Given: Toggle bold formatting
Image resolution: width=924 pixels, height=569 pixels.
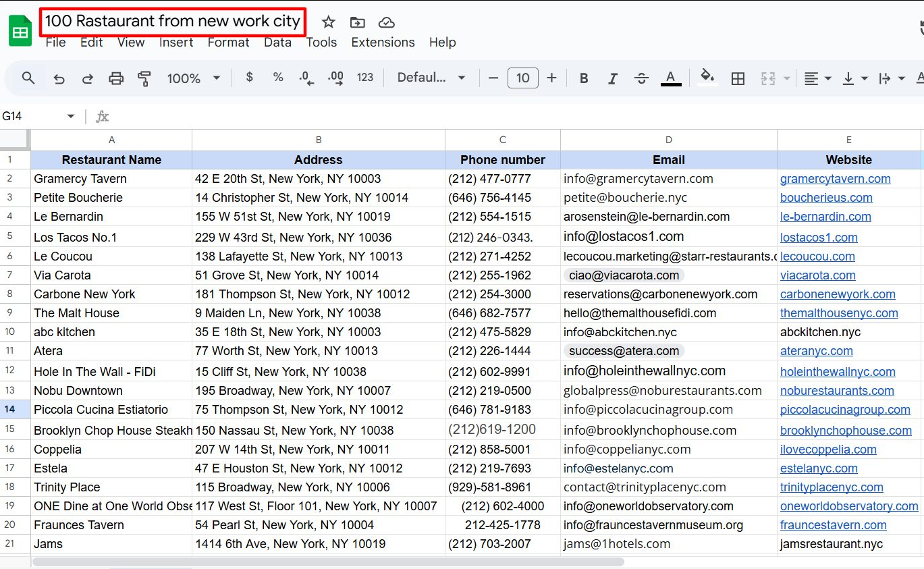Looking at the screenshot, I should coord(583,78).
